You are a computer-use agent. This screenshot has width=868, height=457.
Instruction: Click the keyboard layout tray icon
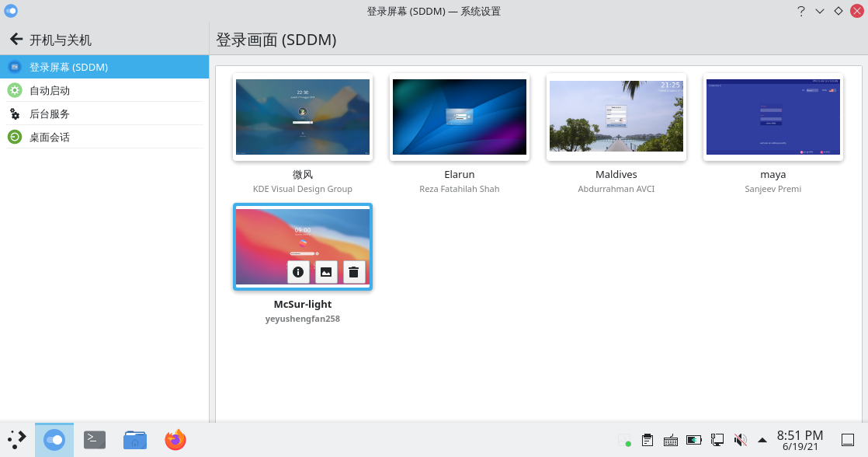tap(671, 439)
